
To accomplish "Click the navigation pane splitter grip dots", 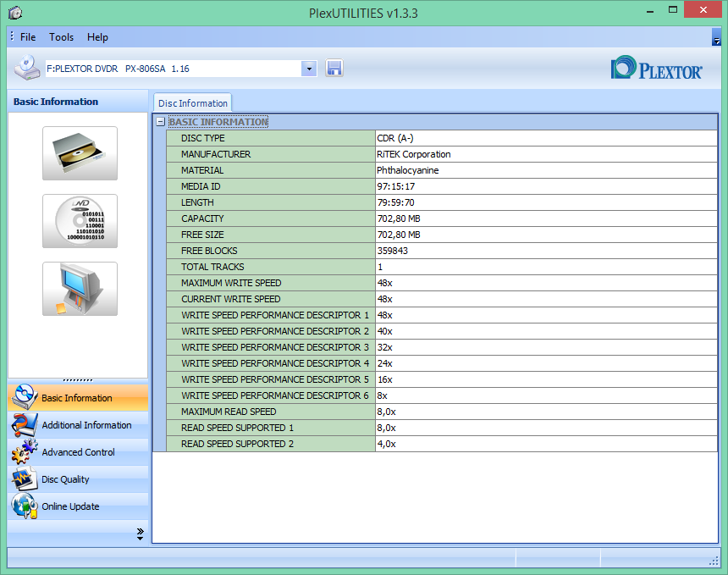I will click(78, 380).
